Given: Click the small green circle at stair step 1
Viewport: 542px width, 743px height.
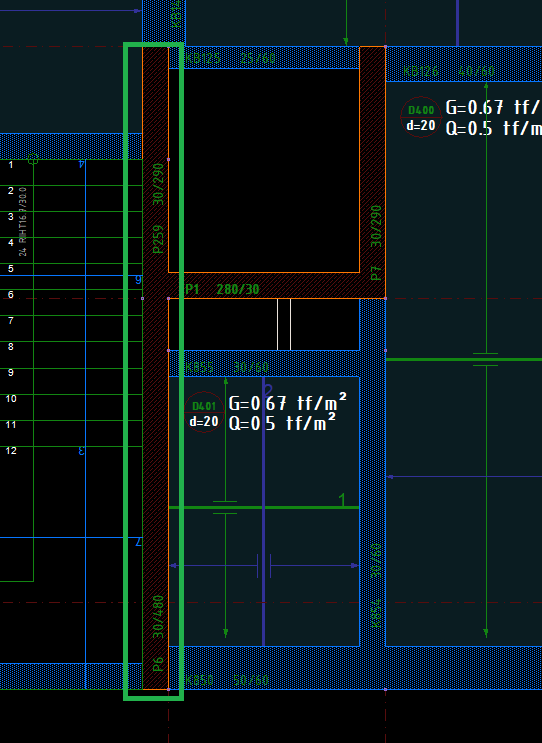Looking at the screenshot, I should 33,159.
